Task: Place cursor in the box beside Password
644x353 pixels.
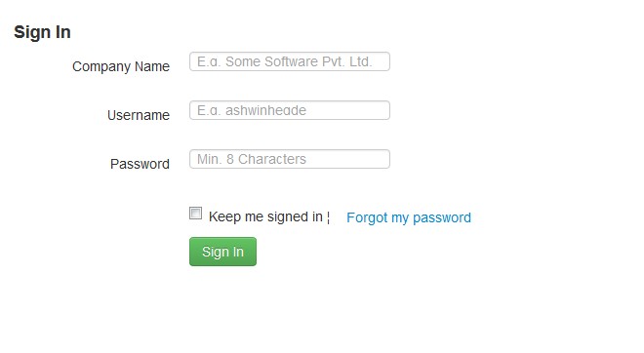Action: (290, 159)
